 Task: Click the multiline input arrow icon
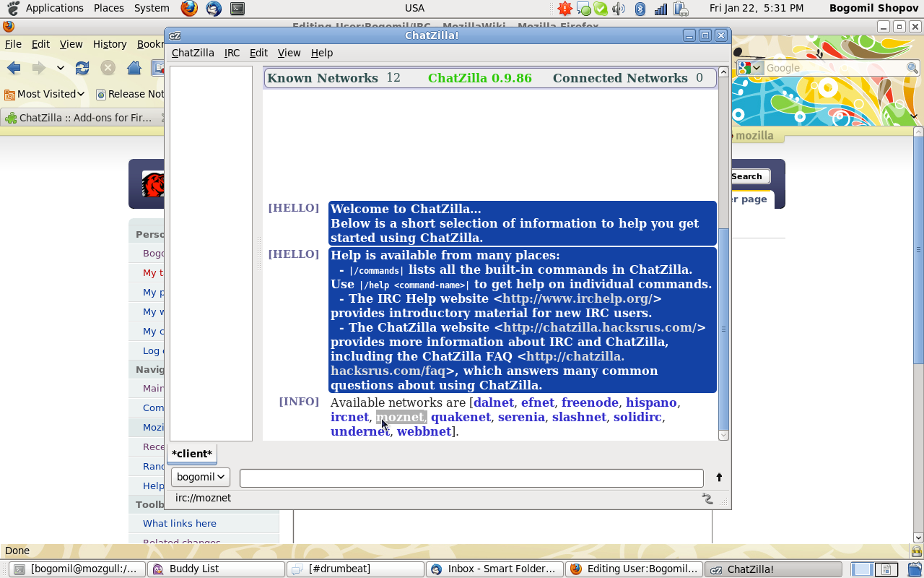(x=719, y=478)
